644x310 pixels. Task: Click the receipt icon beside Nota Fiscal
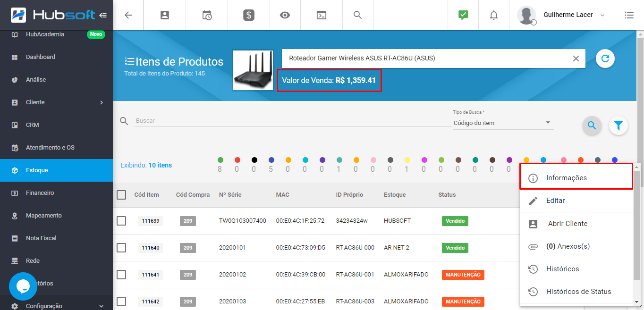(15, 238)
